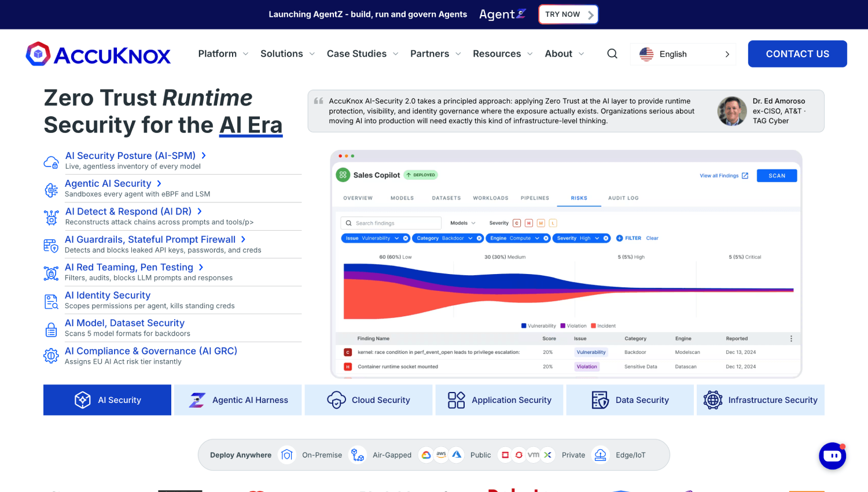Click Dr. Ed Amoroso's photo
Image resolution: width=868 pixels, height=492 pixels.
pyautogui.click(x=732, y=111)
